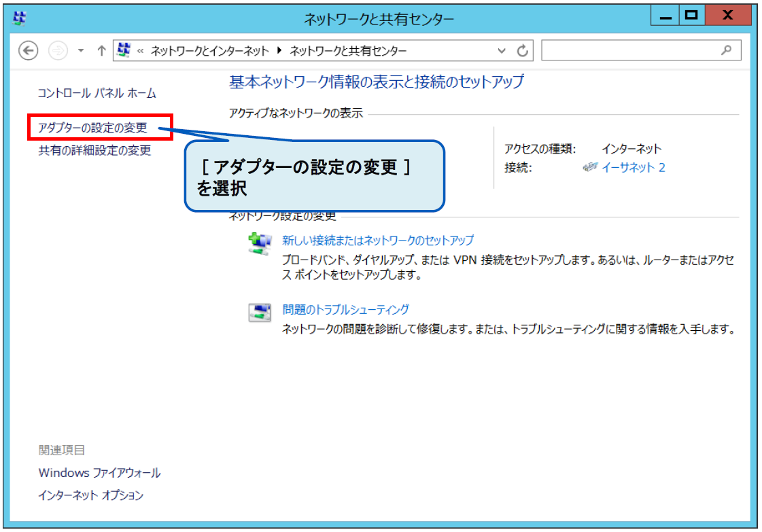Image resolution: width=762 pixels, height=532 pixels.
Task: Open アダプターの設定の変更 link
Action: coord(92,128)
